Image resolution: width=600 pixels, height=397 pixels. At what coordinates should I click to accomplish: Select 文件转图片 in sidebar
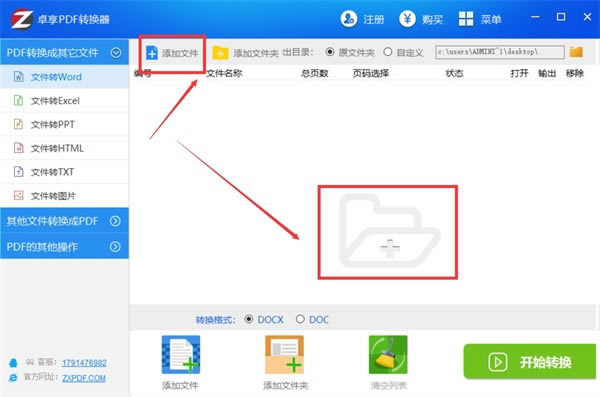click(x=64, y=196)
